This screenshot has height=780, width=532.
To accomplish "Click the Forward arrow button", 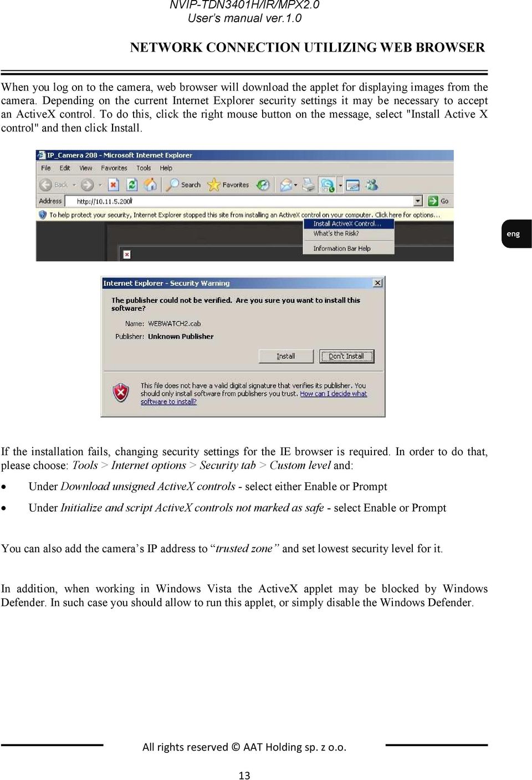I will pyautogui.click(x=87, y=185).
